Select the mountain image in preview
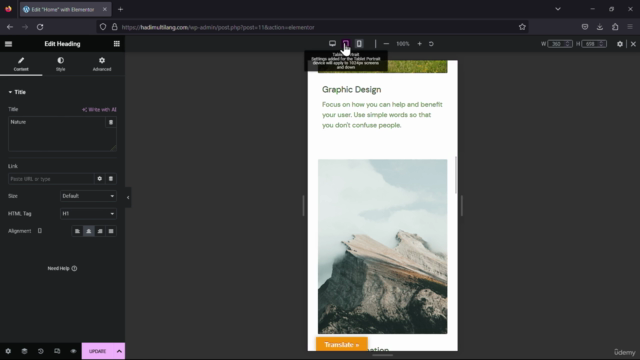 tap(382, 247)
